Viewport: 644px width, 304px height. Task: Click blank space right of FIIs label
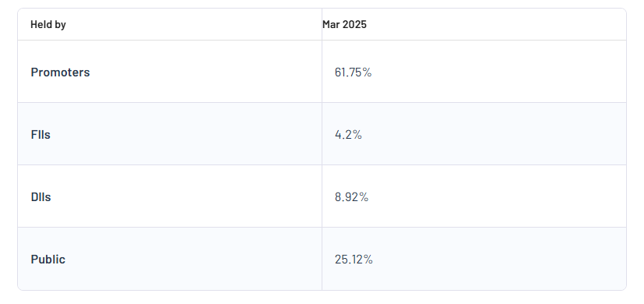pos(185,134)
